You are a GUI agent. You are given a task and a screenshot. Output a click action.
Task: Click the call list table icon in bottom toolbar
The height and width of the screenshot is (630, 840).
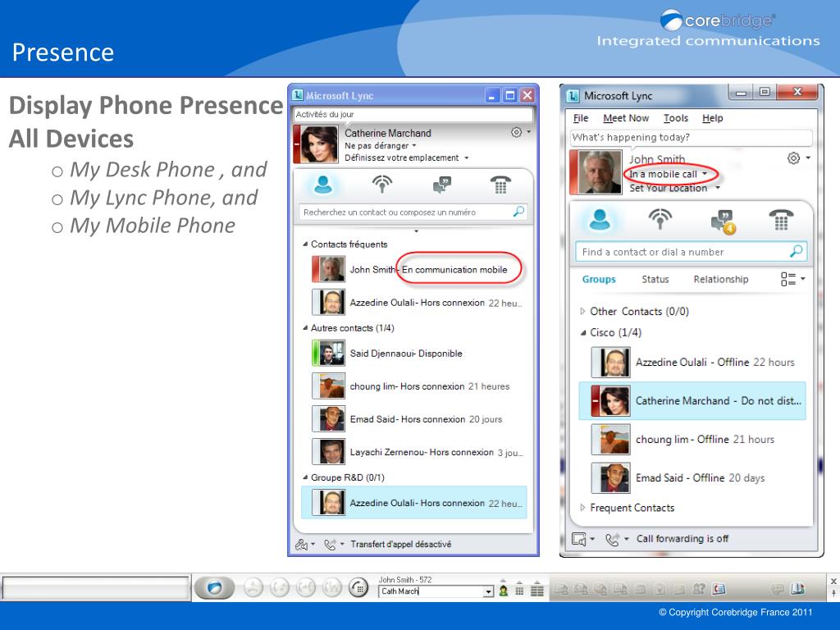pyautogui.click(x=536, y=591)
